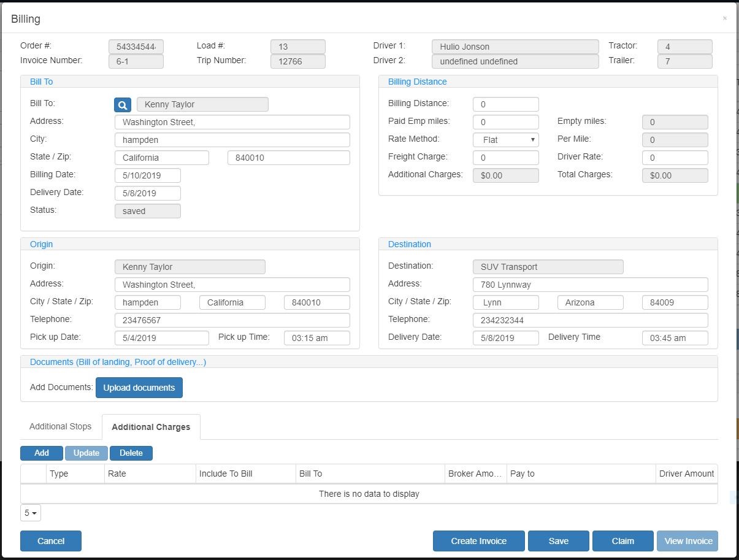Sort by the Rate column header
The height and width of the screenshot is (560, 739).
click(150, 474)
